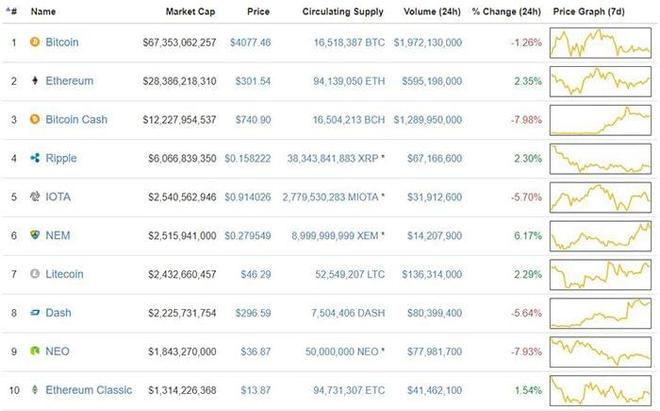Image resolution: width=660 pixels, height=411 pixels.
Task: Click the Ethereum diamond icon
Action: 35,81
